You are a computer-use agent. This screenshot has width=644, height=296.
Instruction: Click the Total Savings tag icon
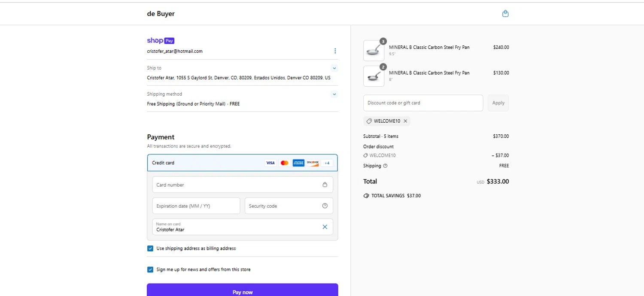(x=366, y=196)
